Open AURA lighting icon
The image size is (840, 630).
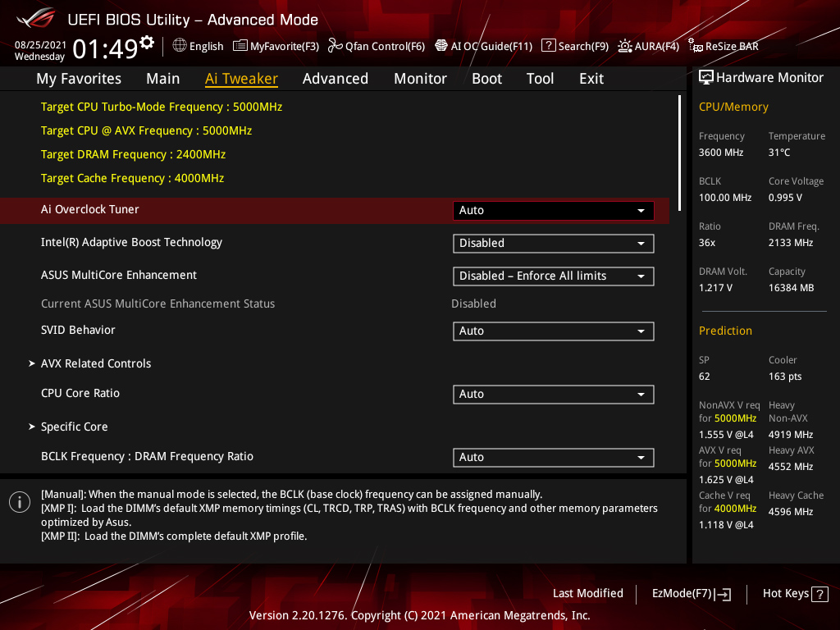click(x=624, y=46)
